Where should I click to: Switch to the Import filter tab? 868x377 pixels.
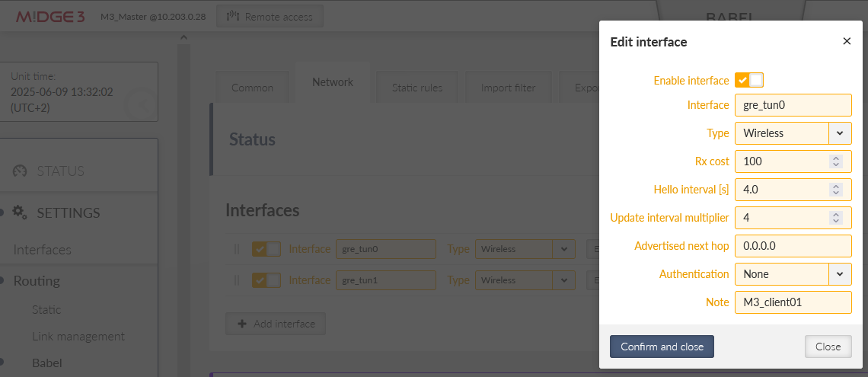point(508,88)
